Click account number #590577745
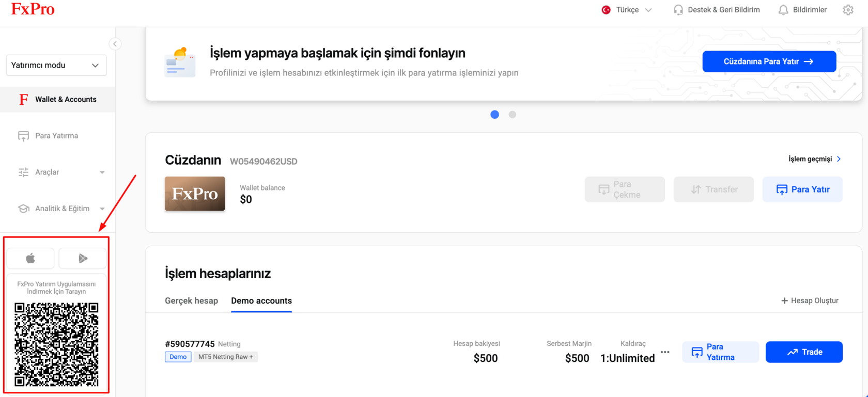 pyautogui.click(x=190, y=344)
